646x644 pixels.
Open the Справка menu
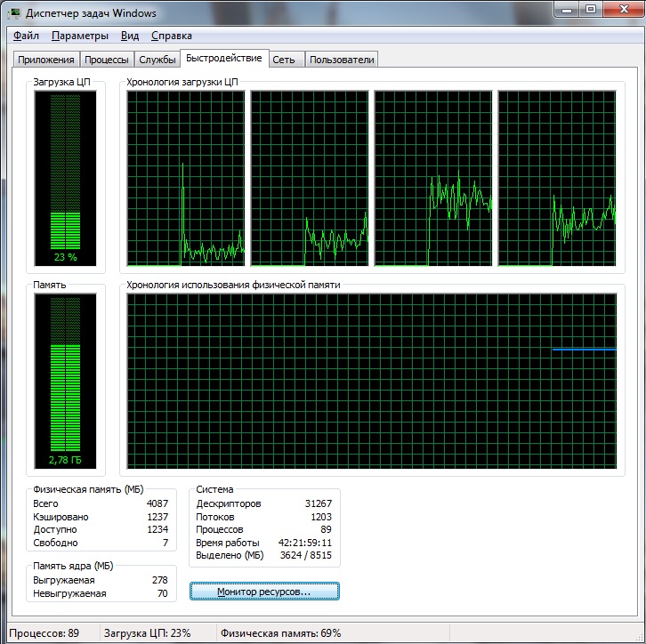coord(172,36)
